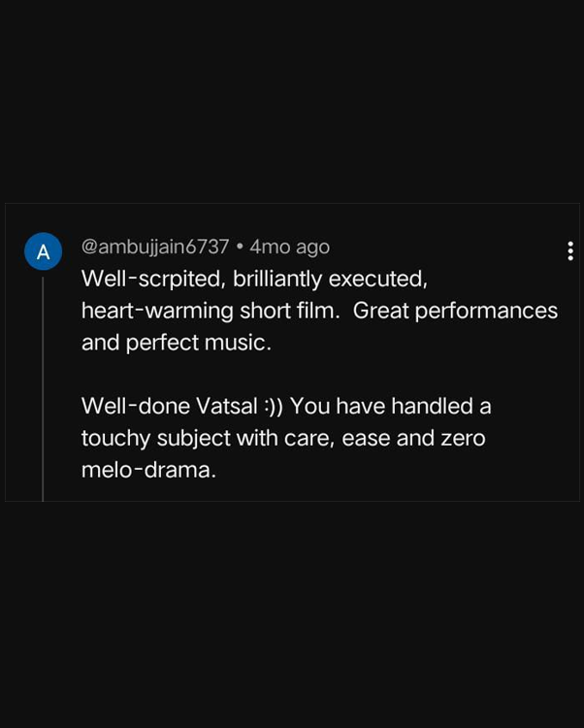Click the bullet separator after the username
The image size is (584, 728).
click(x=239, y=247)
